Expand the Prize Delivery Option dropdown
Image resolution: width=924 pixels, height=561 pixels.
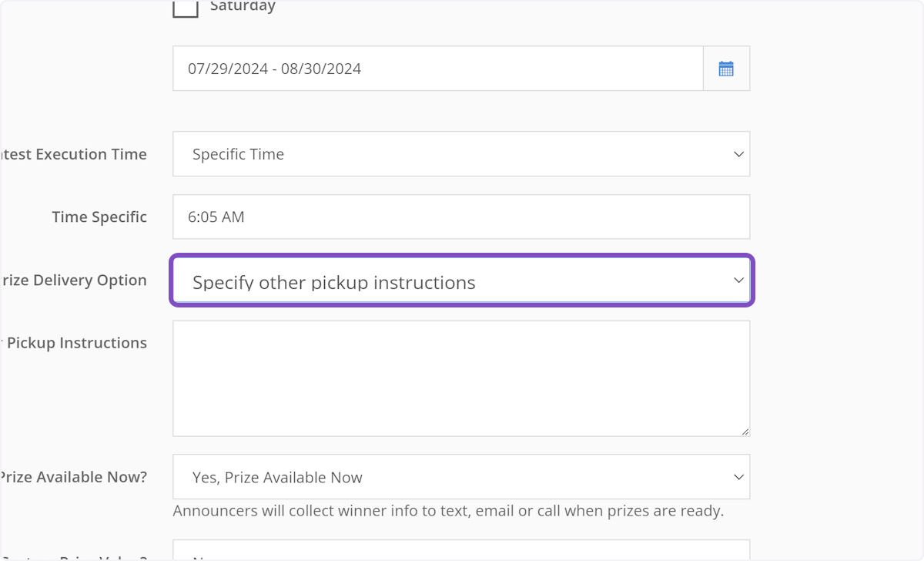(x=460, y=281)
